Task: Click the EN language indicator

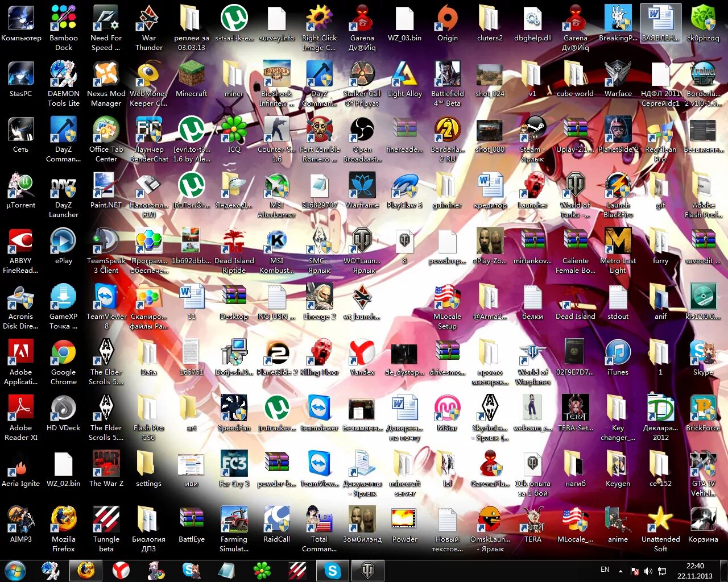Action: click(605, 569)
